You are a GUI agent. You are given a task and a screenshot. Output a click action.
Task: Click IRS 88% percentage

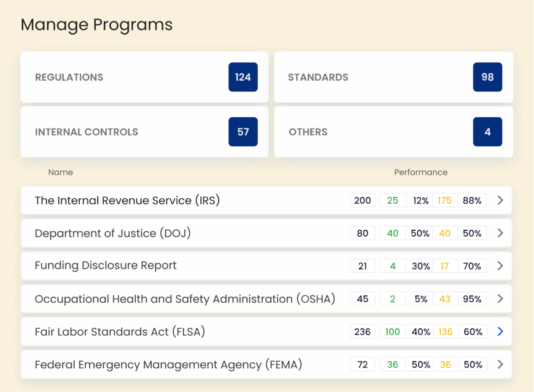click(472, 201)
